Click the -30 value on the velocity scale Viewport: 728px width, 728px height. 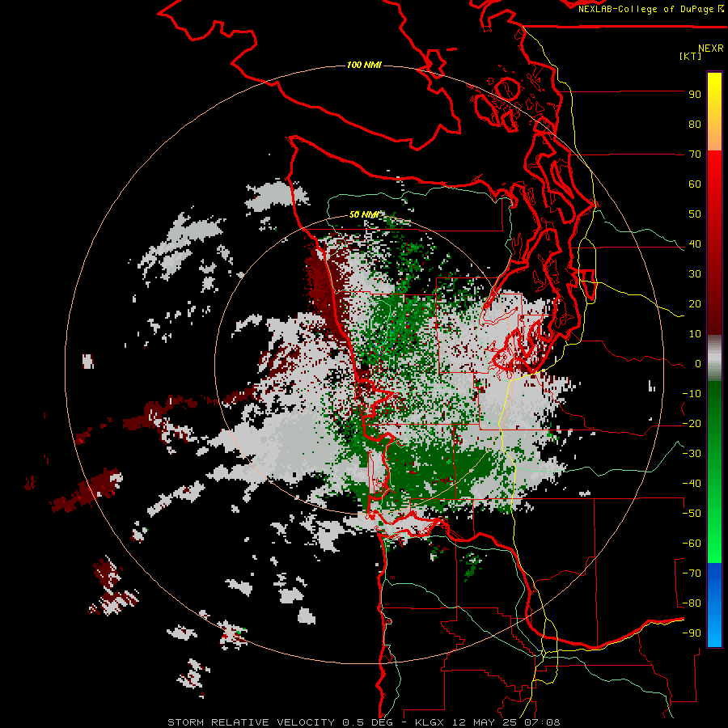click(x=692, y=454)
